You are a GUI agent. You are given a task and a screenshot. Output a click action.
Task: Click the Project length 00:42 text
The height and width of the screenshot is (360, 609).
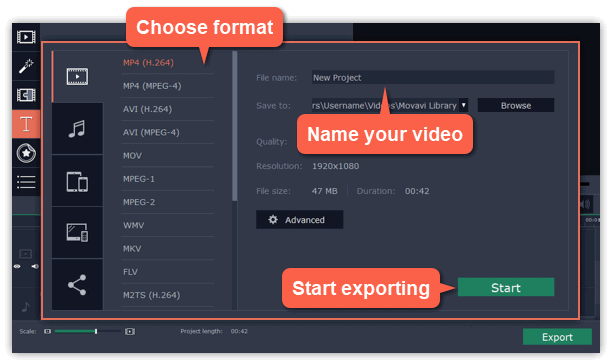coord(239,331)
